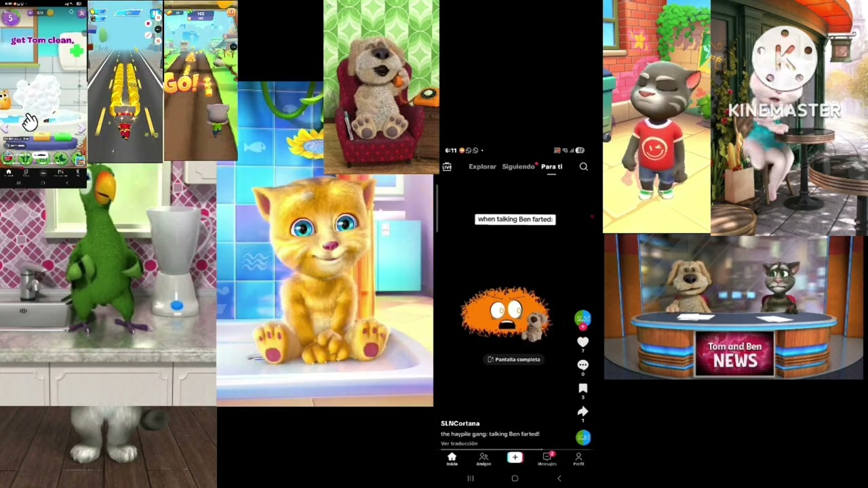Screen dimensions: 868x488
Task: Open the Amigos tab
Action: click(x=484, y=460)
